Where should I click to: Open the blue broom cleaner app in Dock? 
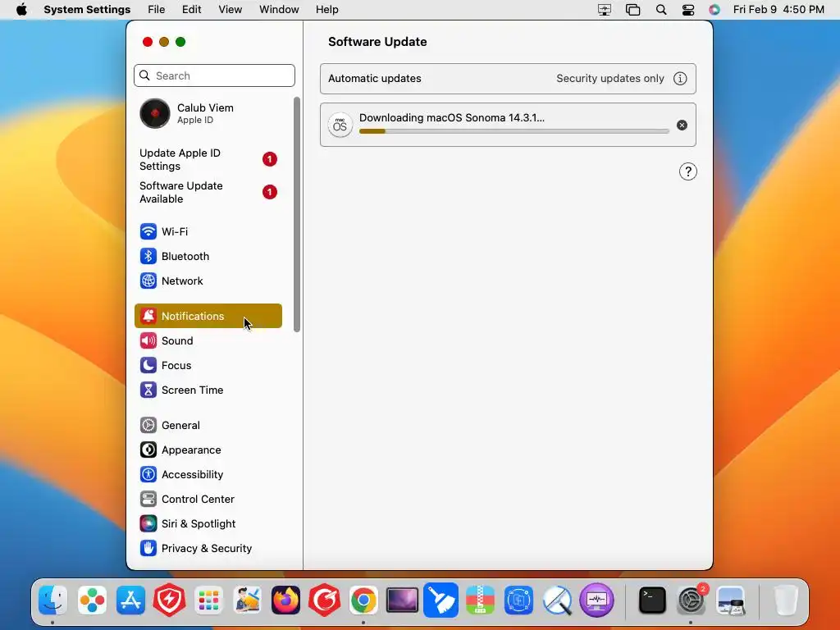[441, 600]
